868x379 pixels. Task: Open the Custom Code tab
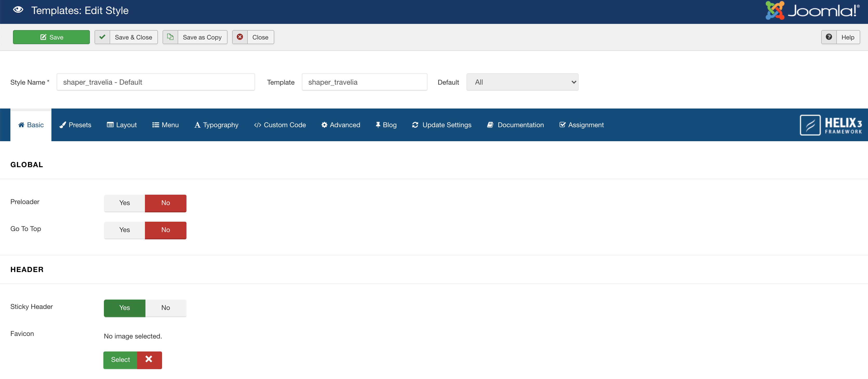point(280,125)
